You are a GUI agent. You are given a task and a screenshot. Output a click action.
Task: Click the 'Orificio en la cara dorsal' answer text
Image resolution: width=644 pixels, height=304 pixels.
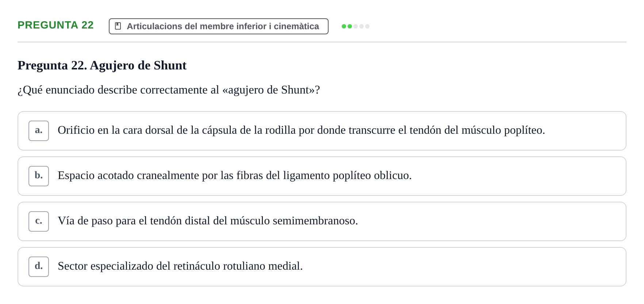click(301, 130)
